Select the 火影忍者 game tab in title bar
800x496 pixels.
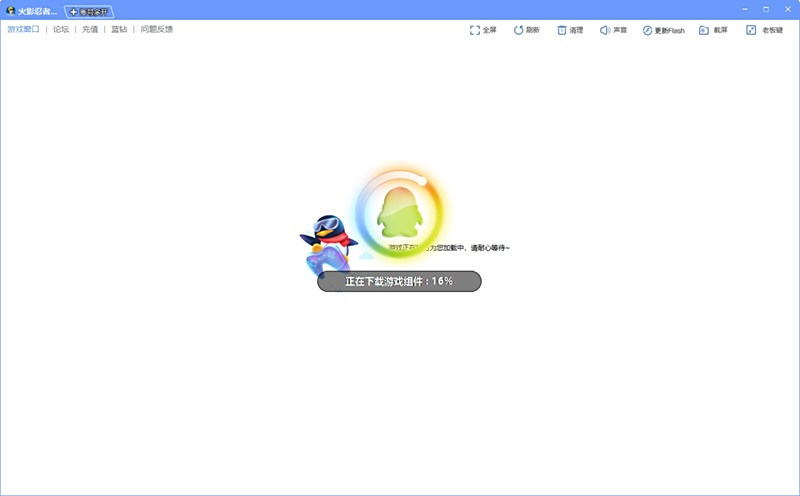[x=38, y=11]
